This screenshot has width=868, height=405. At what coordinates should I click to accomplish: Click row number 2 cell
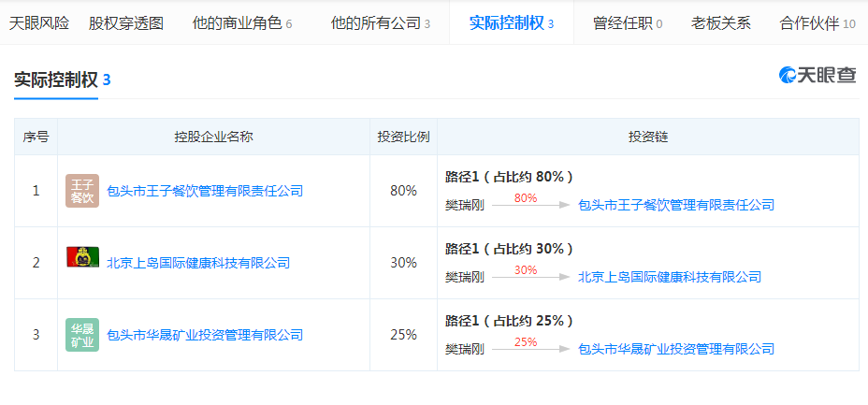tap(36, 263)
